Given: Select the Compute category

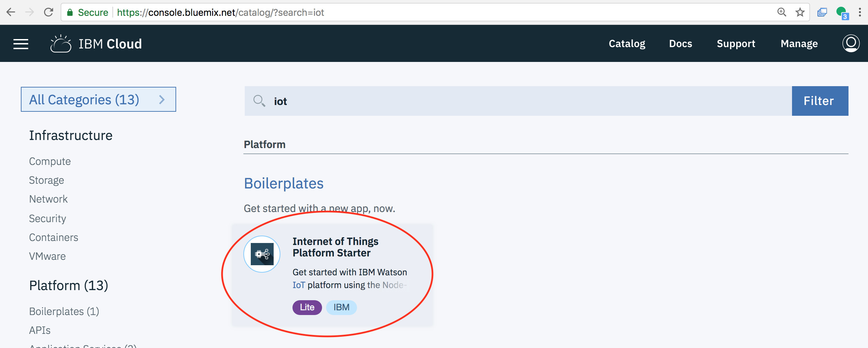Looking at the screenshot, I should point(50,161).
